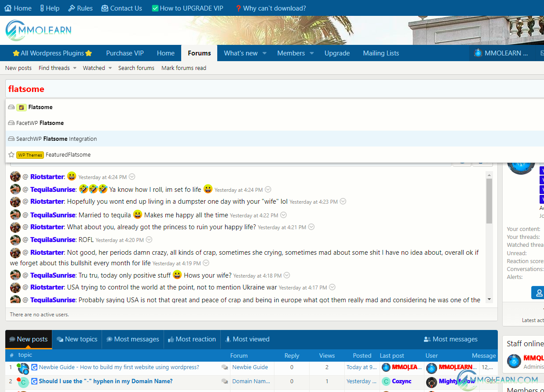
Task: Click the preview icon on hyphen thread row
Action: pos(225,381)
